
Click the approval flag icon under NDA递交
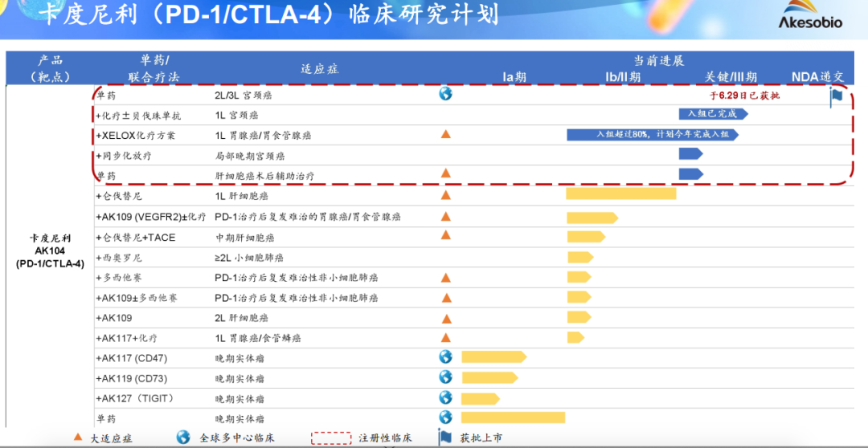pos(836,96)
